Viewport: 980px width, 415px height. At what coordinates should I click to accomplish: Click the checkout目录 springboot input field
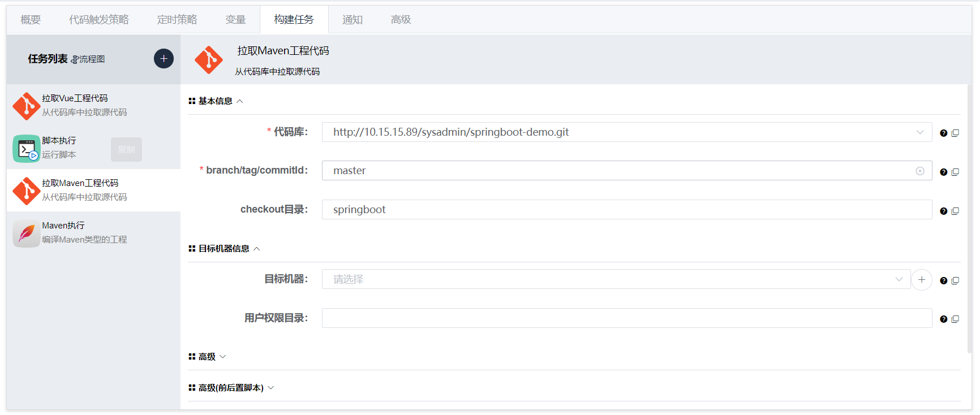pyautogui.click(x=626, y=210)
